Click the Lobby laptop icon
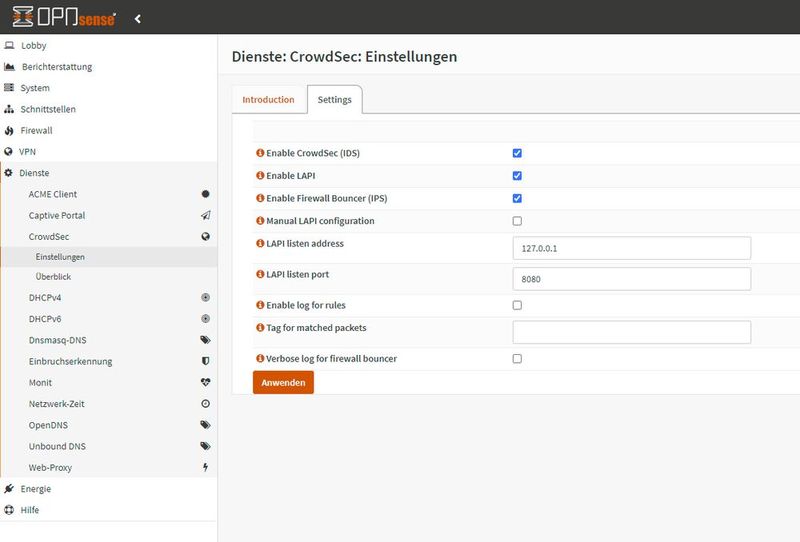Viewport: 800px width, 542px height. point(9,45)
